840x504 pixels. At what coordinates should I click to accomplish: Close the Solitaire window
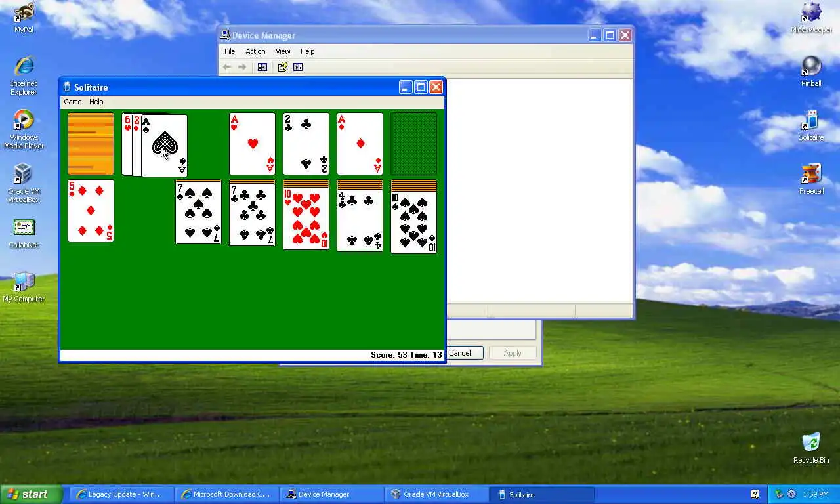[x=436, y=87]
